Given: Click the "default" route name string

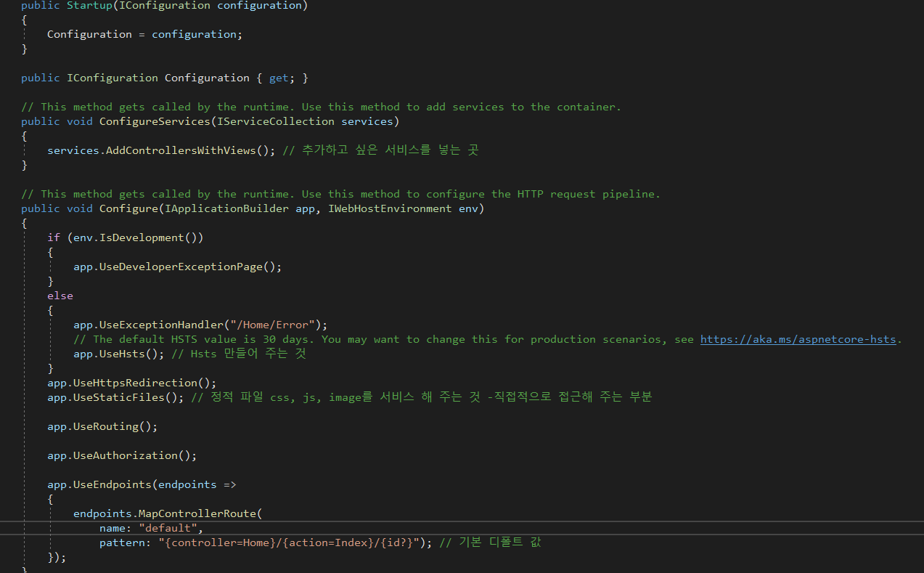Looking at the screenshot, I should [x=168, y=528].
